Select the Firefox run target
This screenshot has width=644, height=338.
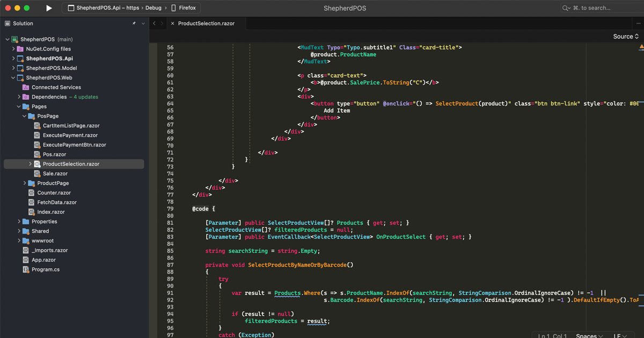[x=187, y=8]
